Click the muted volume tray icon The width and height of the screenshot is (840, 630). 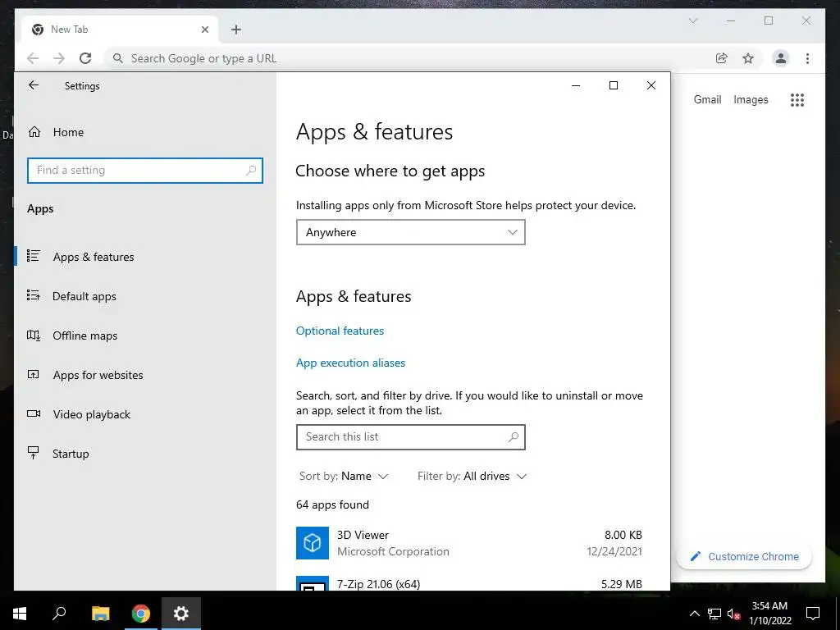click(733, 614)
